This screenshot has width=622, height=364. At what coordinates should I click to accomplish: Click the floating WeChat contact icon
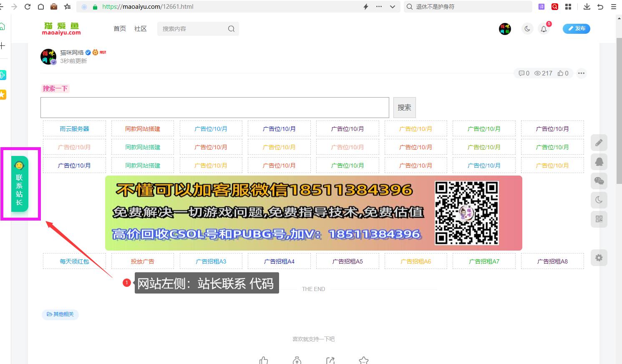599,181
